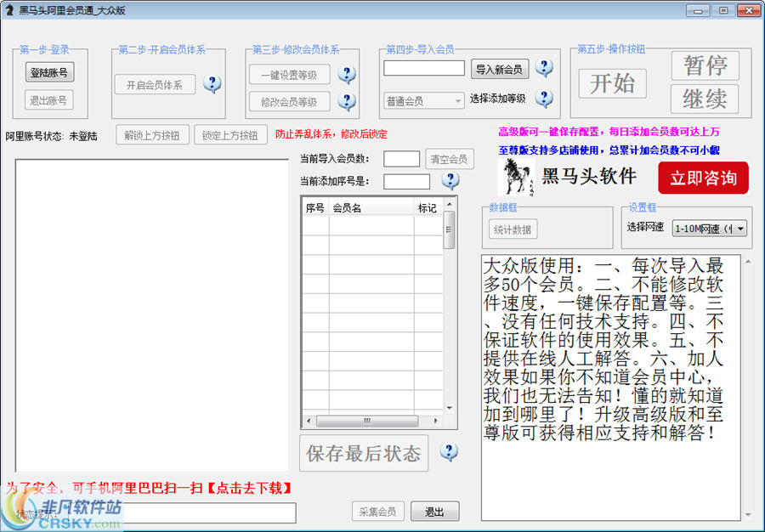Click the member list scroll down arrow
The image size is (765, 532).
pos(450,408)
